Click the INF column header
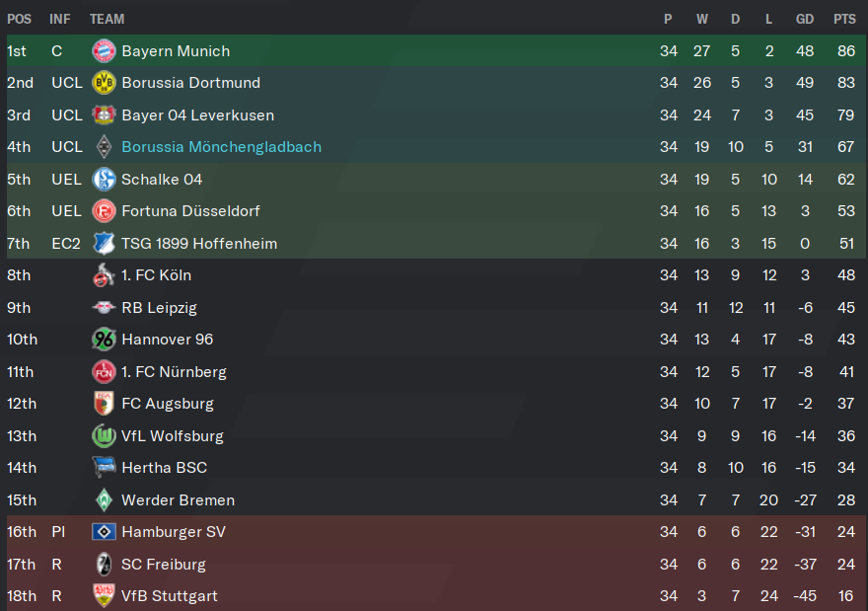 [60, 19]
